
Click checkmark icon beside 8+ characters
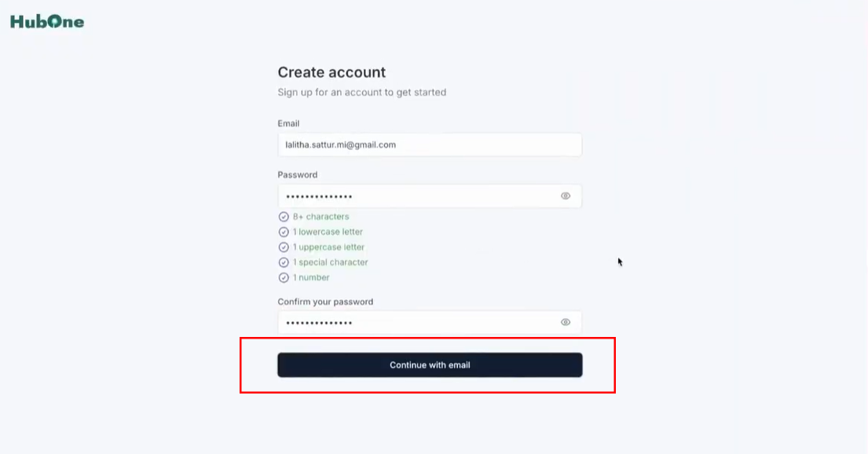pyautogui.click(x=284, y=217)
